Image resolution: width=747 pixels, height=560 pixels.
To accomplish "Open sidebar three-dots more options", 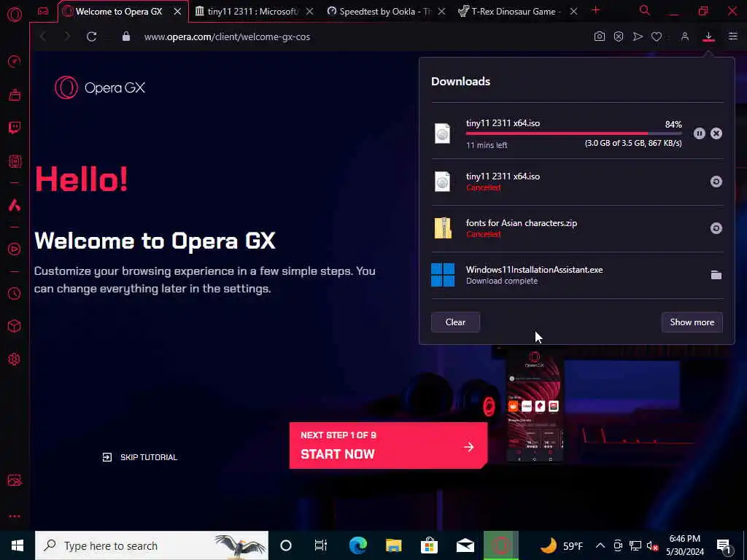I will coord(15,516).
